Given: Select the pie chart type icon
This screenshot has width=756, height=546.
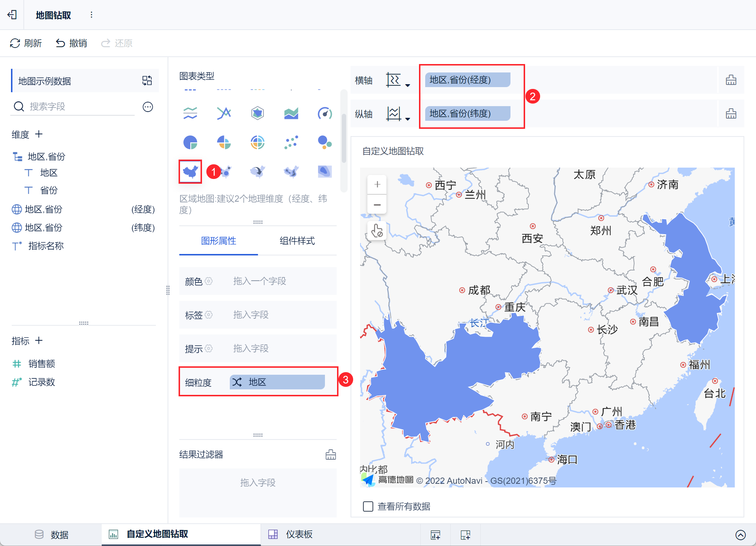Looking at the screenshot, I should pos(190,142).
